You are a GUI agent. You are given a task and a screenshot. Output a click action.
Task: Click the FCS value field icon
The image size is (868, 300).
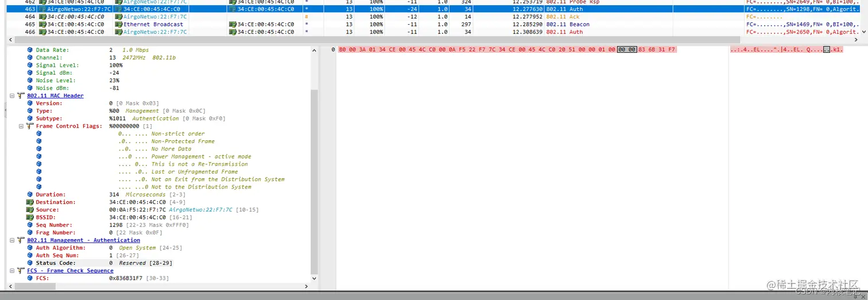coord(30,278)
